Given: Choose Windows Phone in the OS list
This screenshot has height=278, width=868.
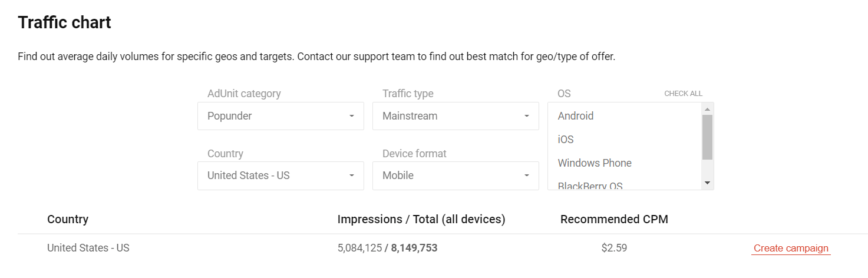Looking at the screenshot, I should (625, 163).
